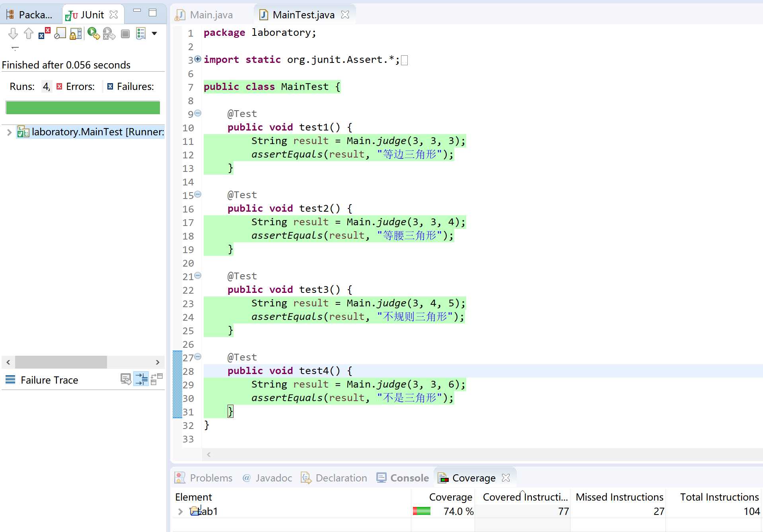Open the Javadoc tab
This screenshot has width=763, height=532.
pyautogui.click(x=267, y=478)
